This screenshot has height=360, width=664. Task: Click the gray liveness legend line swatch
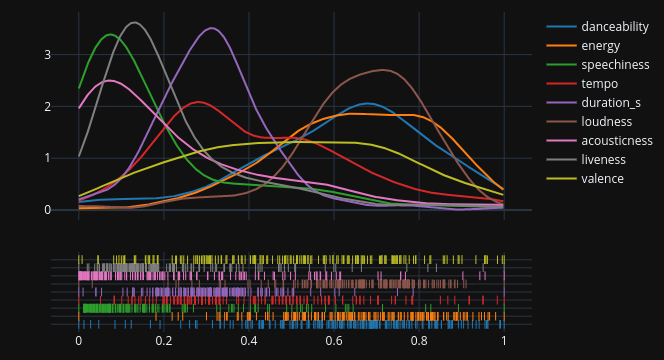coord(562,160)
